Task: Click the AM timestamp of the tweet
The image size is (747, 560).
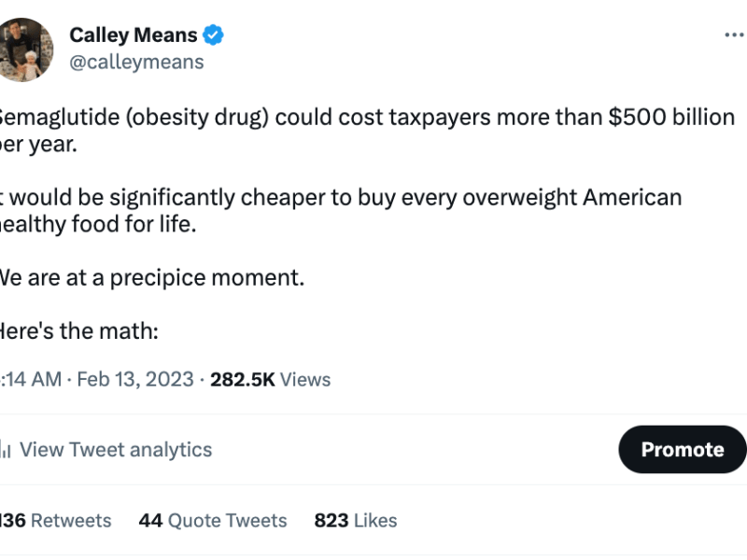Action: point(31,379)
